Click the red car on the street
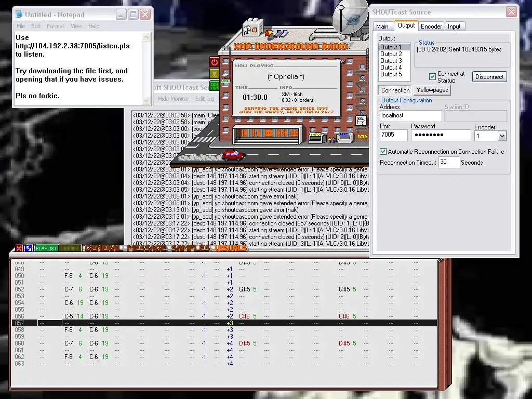The width and height of the screenshot is (532, 399). click(233, 155)
